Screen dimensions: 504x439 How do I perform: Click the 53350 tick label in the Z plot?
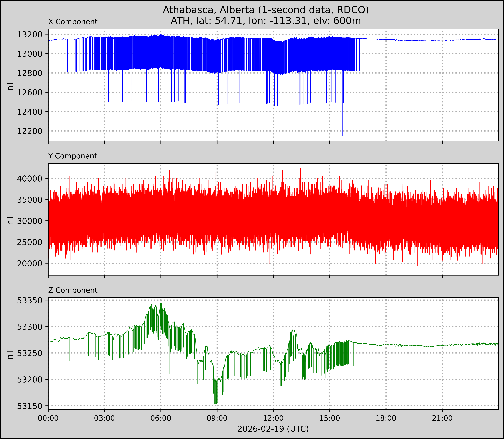coord(30,300)
